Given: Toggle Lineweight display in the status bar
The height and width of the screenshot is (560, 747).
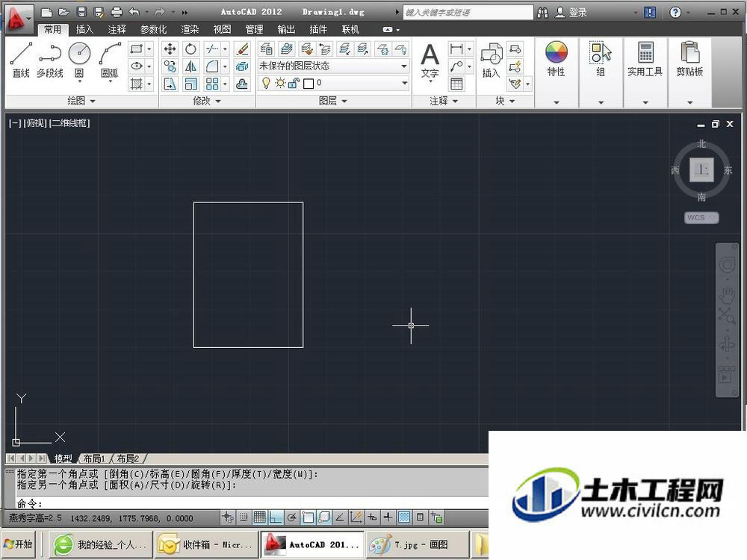Looking at the screenshot, I should coord(388,517).
